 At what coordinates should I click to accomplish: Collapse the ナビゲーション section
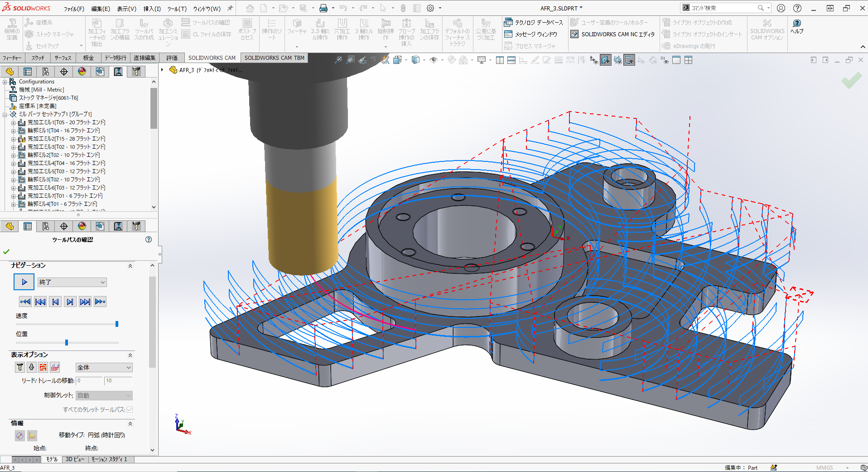click(130, 266)
